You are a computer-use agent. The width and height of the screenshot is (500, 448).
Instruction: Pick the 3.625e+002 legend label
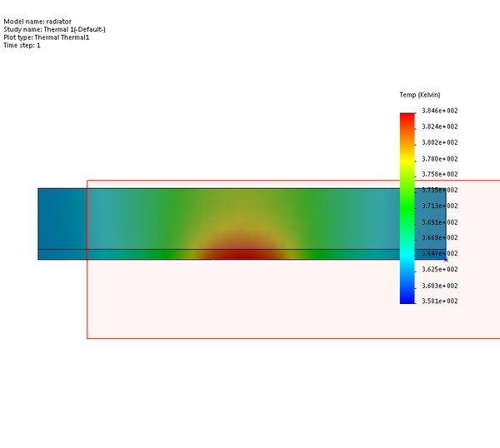point(440,269)
